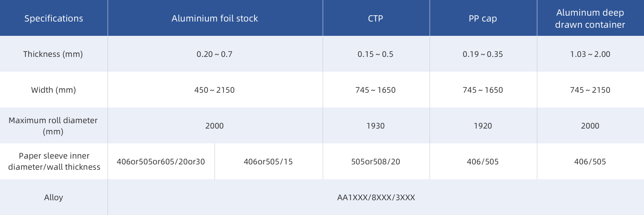Select the 1930 roll diameter cell
The width and height of the screenshot is (644, 215).
pyautogui.click(x=376, y=126)
